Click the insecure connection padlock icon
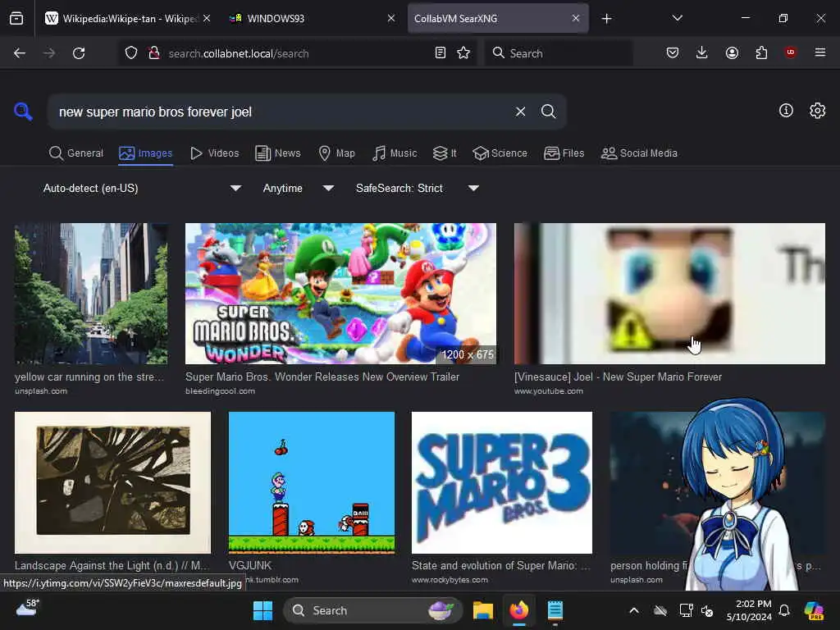This screenshot has height=630, width=840. [154, 53]
